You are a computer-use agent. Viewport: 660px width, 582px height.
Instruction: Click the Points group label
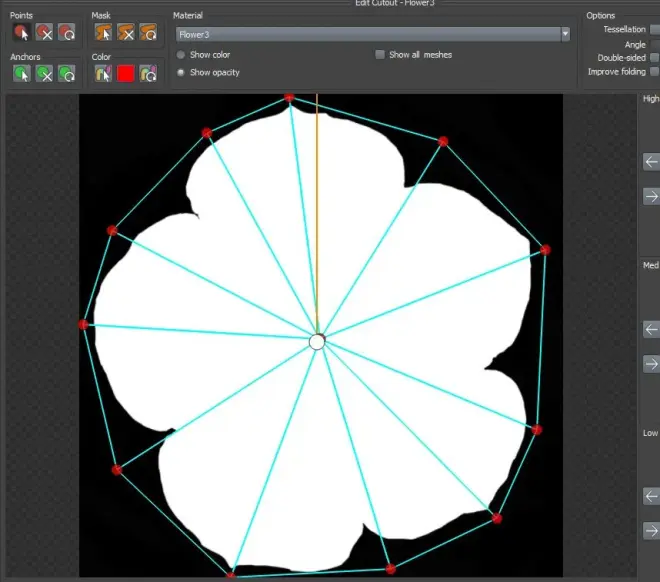[21, 16]
